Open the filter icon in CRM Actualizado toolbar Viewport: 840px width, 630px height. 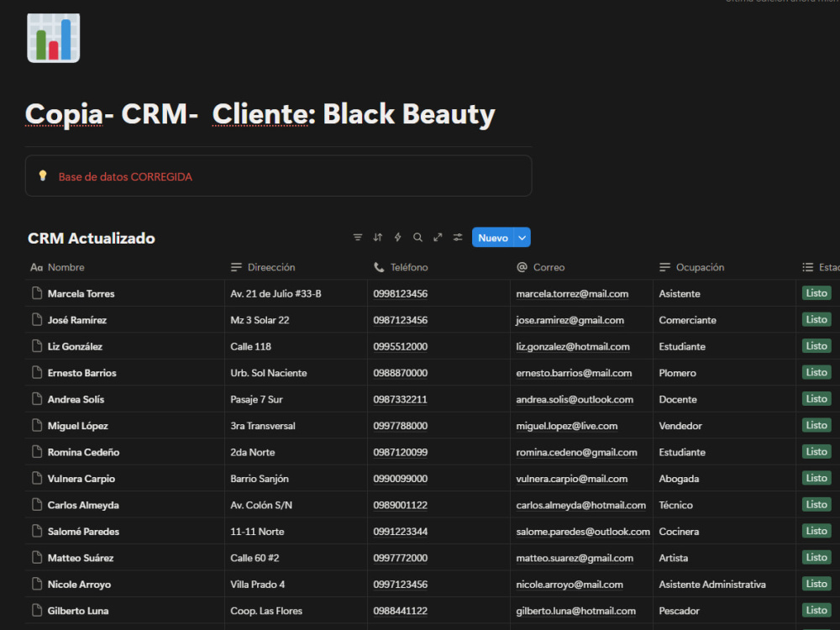point(358,238)
